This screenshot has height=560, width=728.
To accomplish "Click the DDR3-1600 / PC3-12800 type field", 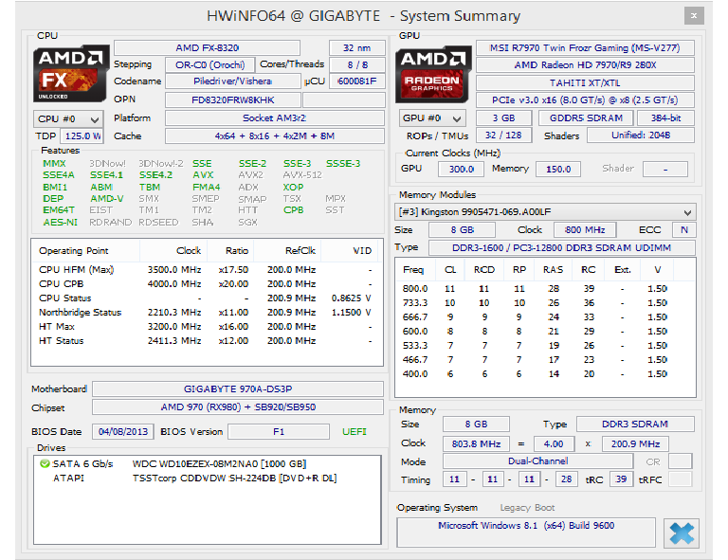I will click(562, 247).
